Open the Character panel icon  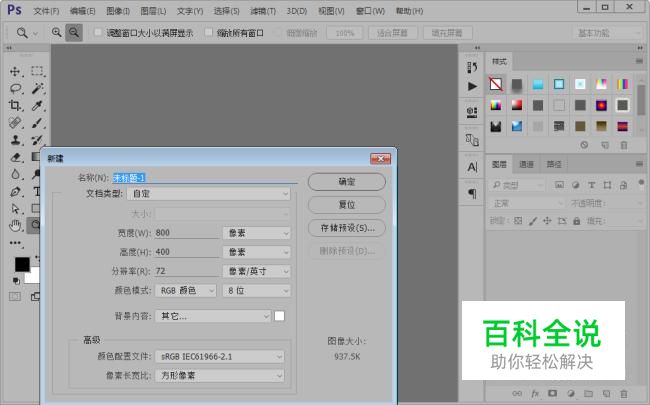[472, 167]
